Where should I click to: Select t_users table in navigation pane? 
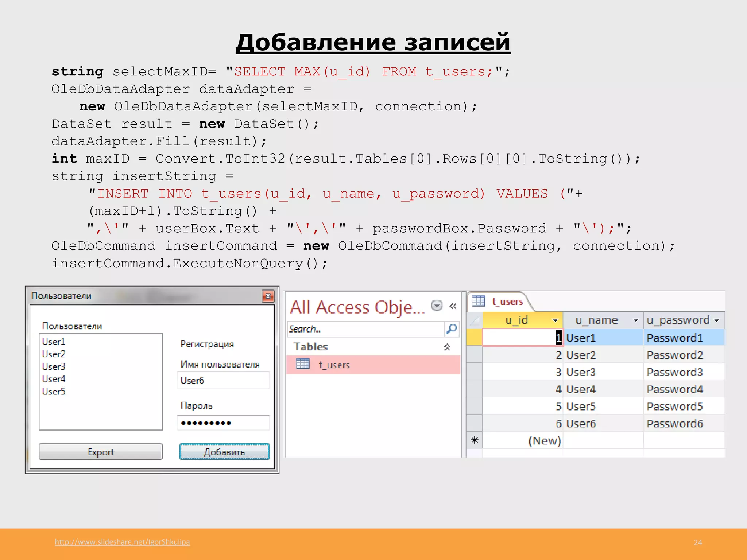coord(373,365)
